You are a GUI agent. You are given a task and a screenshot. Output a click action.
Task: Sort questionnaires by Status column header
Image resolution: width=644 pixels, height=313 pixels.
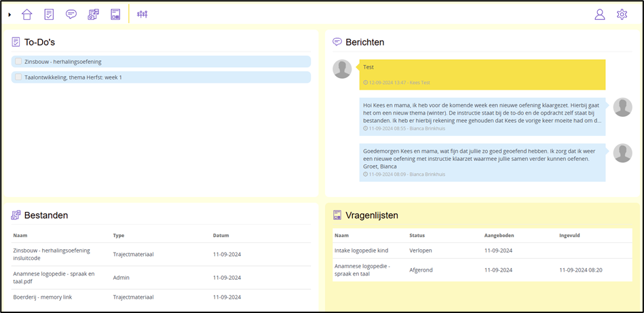(x=417, y=236)
